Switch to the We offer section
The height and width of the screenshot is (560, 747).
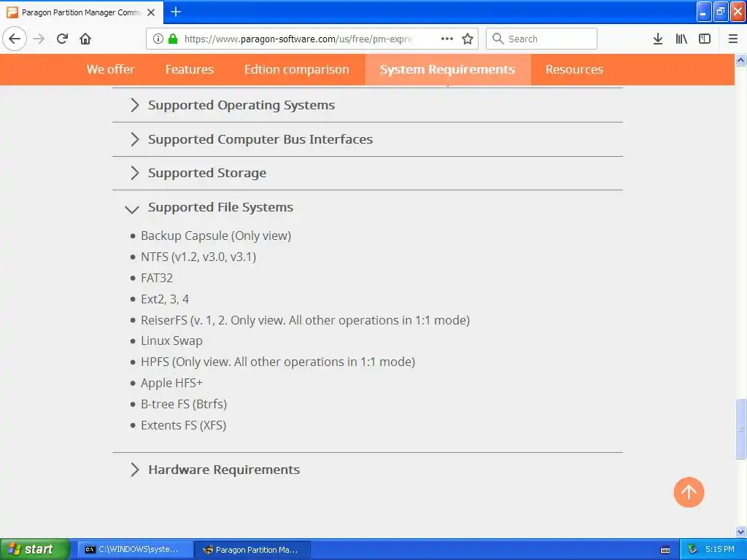click(111, 69)
